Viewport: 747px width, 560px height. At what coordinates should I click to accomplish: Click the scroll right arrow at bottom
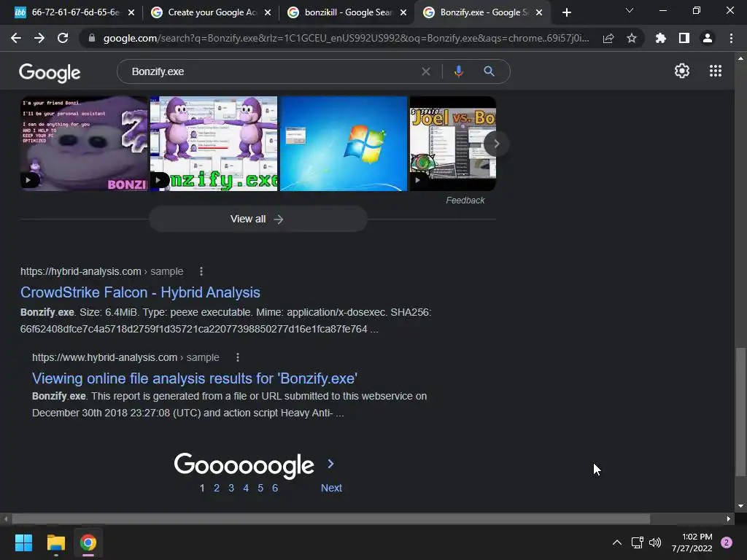pos(729,518)
